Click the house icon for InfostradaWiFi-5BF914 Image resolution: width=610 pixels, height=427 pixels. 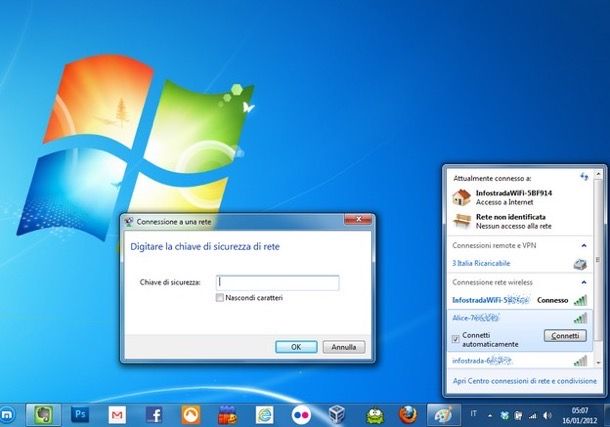click(x=462, y=197)
